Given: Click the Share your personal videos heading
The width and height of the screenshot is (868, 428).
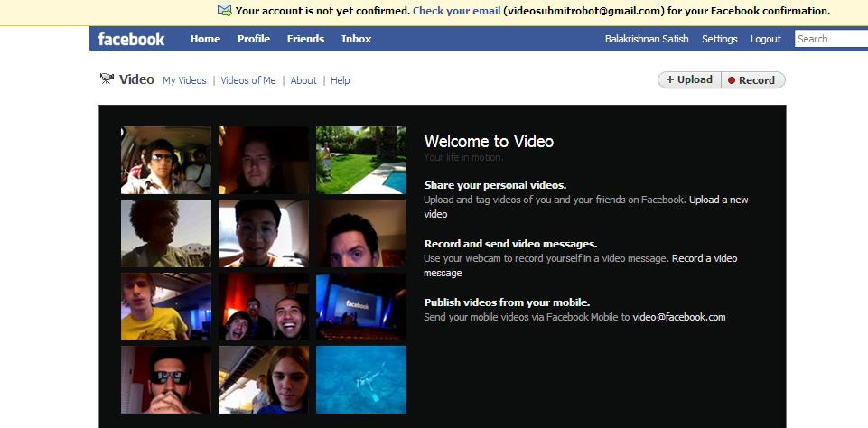Looking at the screenshot, I should [x=495, y=185].
